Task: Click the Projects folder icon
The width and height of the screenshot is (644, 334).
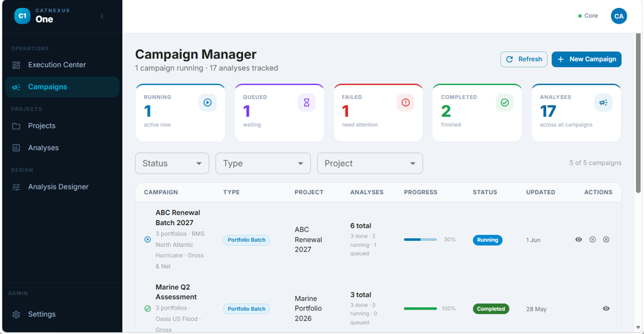Action: [x=16, y=126]
